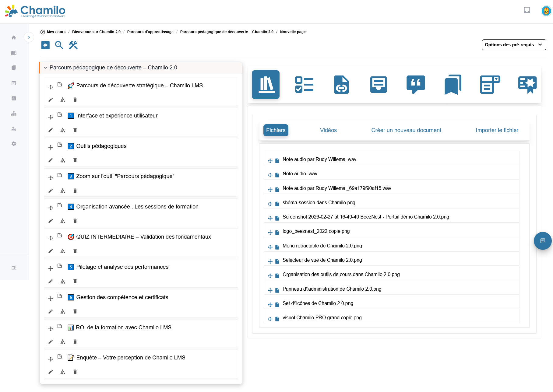Click the inbox tray icon in header
Screen dimensions: 553x392
tap(527, 10)
